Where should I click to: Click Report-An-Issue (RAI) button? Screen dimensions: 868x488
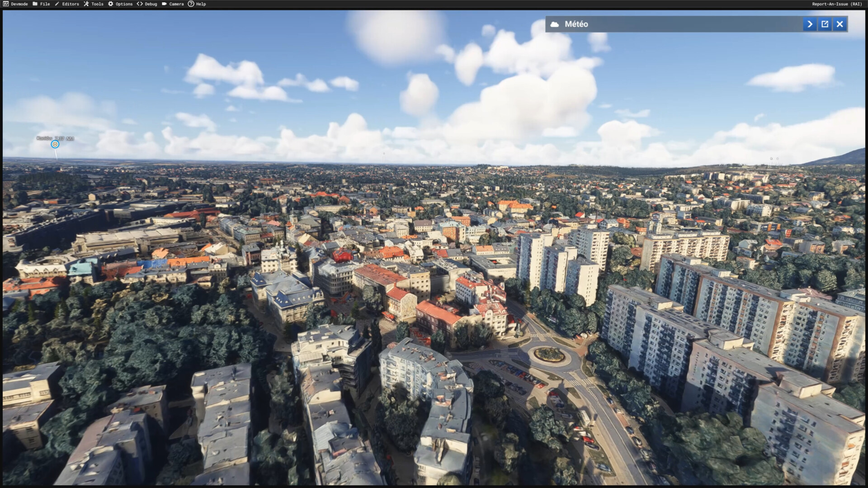click(837, 4)
